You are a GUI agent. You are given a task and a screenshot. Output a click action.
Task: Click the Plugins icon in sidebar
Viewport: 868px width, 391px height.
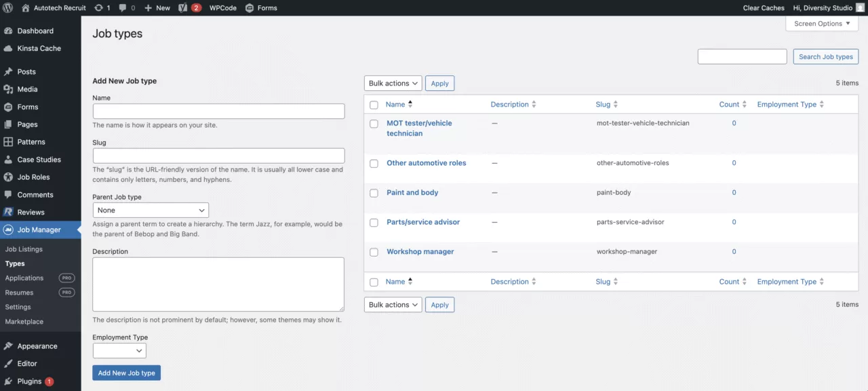coord(8,381)
